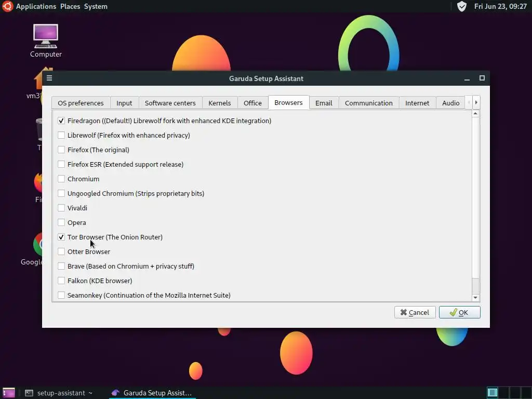This screenshot has width=532, height=399.
Task: Click the show desktop icon in bottom panel
Action: coord(8,393)
